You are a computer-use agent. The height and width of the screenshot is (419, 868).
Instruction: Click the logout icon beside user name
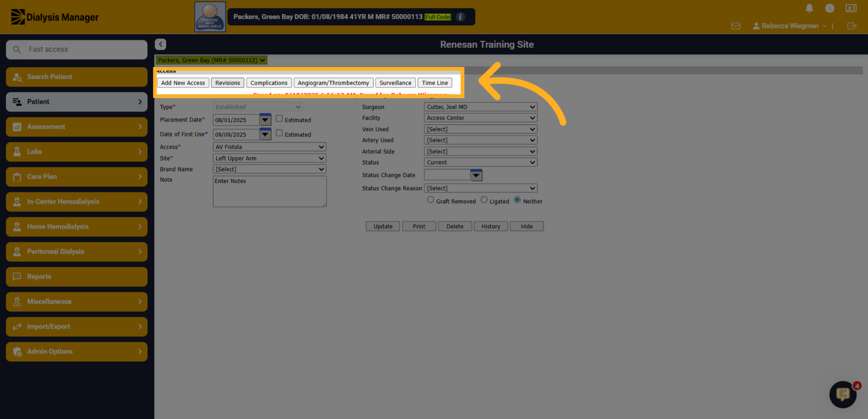[x=852, y=26]
